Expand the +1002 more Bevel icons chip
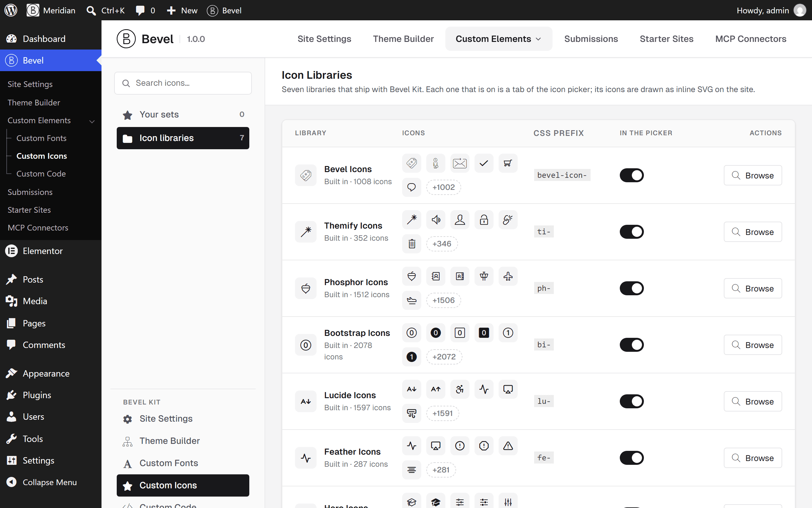This screenshot has width=812, height=508. (443, 187)
